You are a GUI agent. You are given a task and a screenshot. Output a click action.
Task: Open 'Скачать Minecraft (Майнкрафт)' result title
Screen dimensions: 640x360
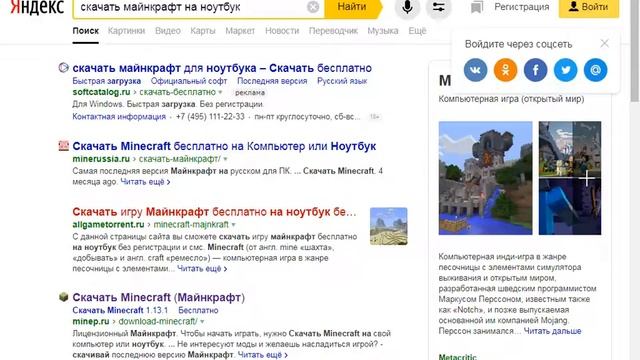pyautogui.click(x=158, y=297)
